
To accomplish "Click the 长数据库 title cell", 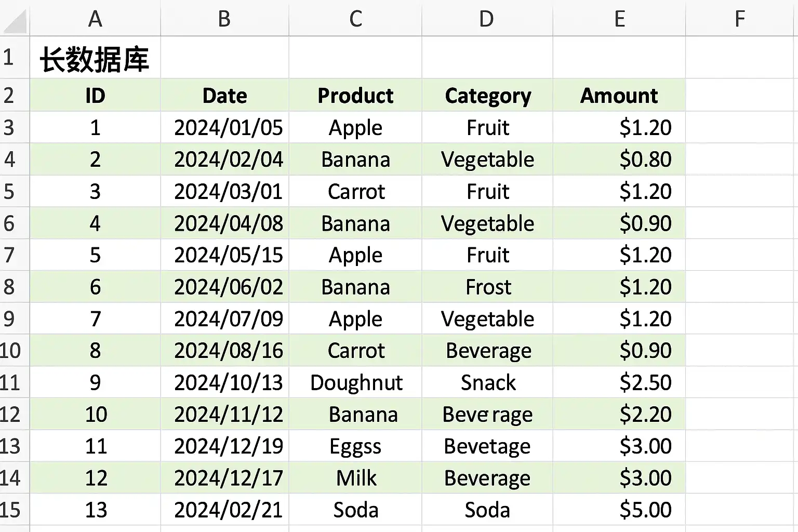I will coord(95,58).
